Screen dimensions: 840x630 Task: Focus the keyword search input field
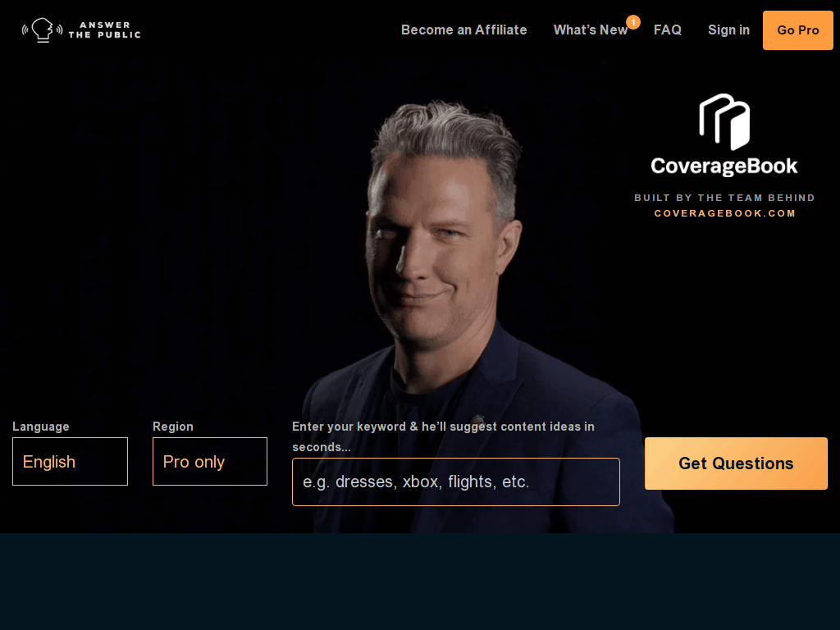point(456,482)
